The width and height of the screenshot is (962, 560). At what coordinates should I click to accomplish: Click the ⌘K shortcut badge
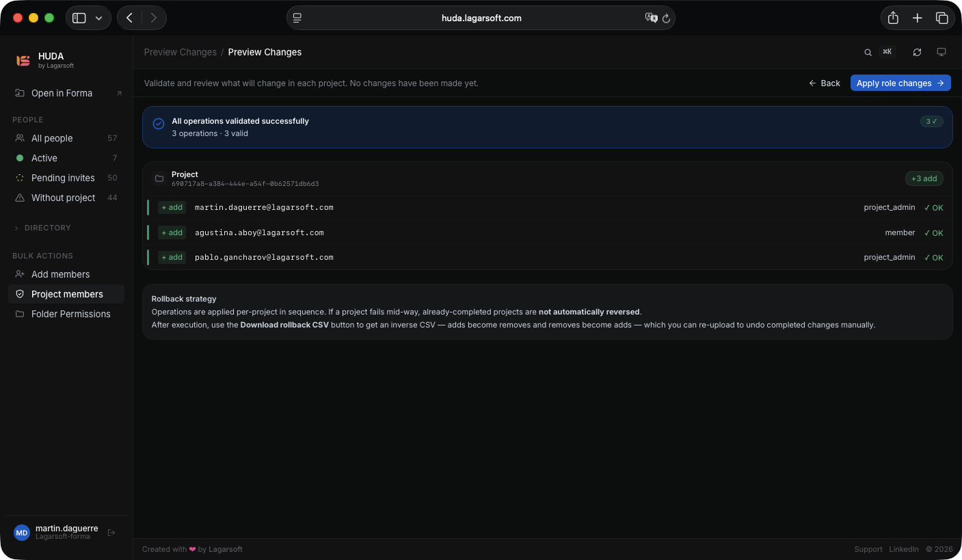pyautogui.click(x=887, y=52)
